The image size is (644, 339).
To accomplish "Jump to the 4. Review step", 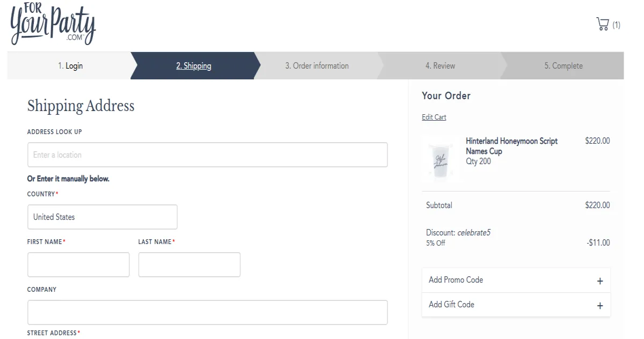I will (x=440, y=66).
